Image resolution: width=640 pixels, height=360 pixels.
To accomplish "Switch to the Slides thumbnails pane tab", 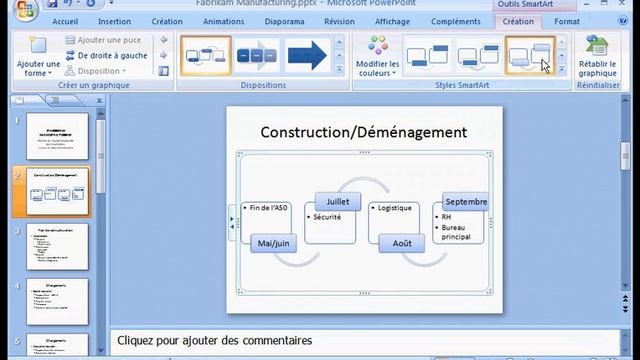I will (20, 100).
